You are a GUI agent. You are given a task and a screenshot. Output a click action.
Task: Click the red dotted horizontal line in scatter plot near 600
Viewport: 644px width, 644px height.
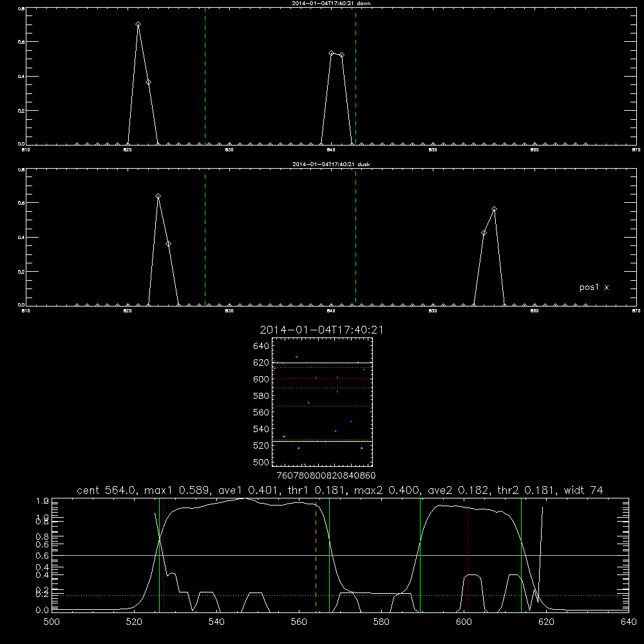[323, 378]
